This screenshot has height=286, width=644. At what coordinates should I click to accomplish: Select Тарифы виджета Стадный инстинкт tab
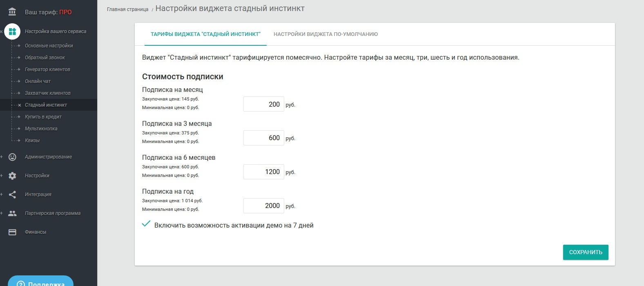pyautogui.click(x=205, y=34)
